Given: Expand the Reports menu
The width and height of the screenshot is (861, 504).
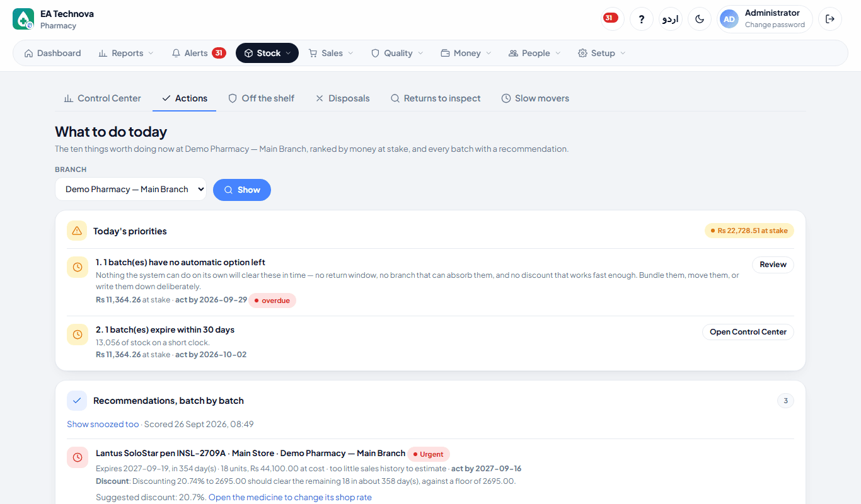Looking at the screenshot, I should [126, 53].
